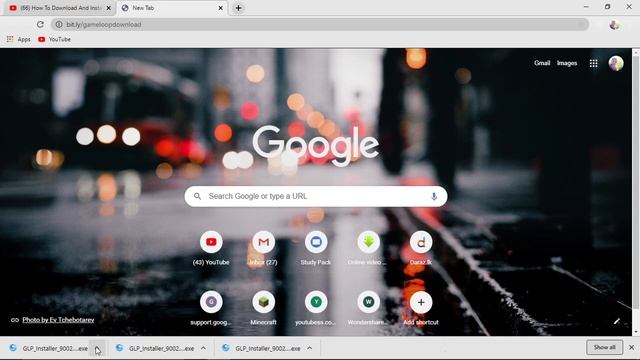Close the How To Download tab
The image size is (640, 360).
[109, 8]
